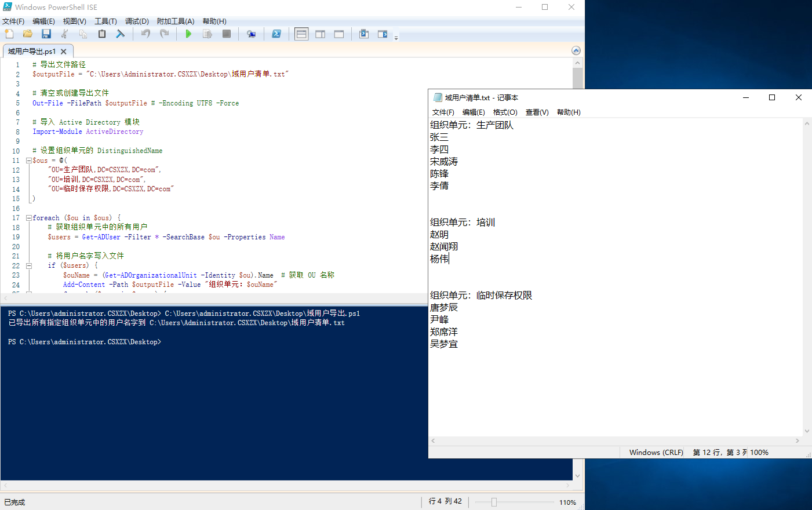
Task: Open ISE 文件(F) menu
Action: point(13,21)
